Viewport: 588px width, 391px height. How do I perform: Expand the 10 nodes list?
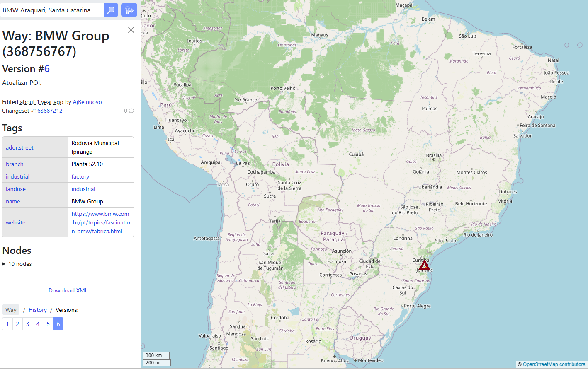(17, 264)
